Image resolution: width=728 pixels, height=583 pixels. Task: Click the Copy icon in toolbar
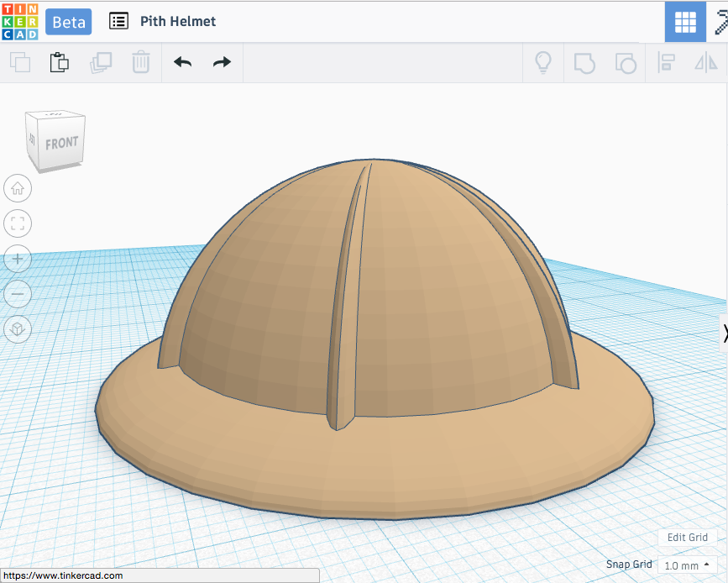pyautogui.click(x=20, y=62)
